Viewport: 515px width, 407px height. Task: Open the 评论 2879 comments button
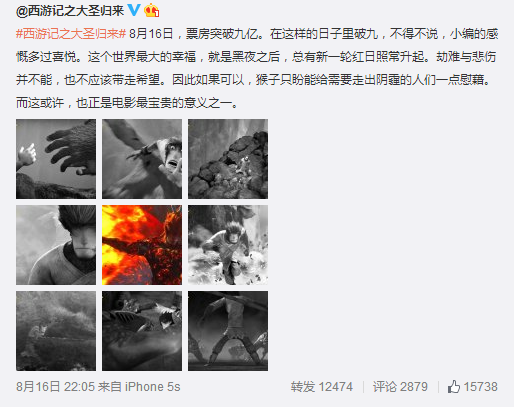[400, 387]
